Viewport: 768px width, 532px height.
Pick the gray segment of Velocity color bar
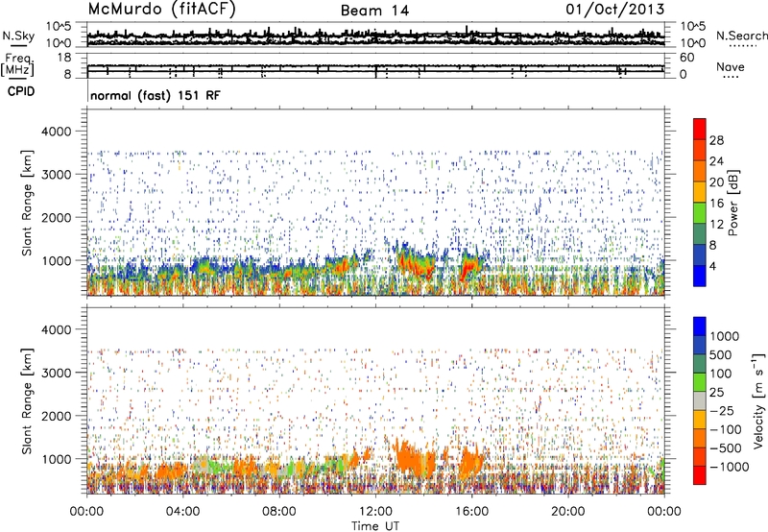700,400
